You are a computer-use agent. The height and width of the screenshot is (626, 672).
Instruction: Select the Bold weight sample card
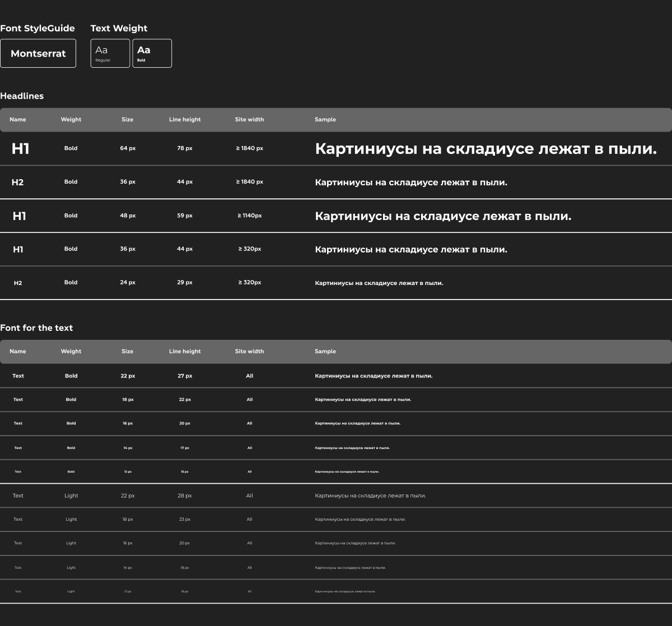click(x=152, y=53)
